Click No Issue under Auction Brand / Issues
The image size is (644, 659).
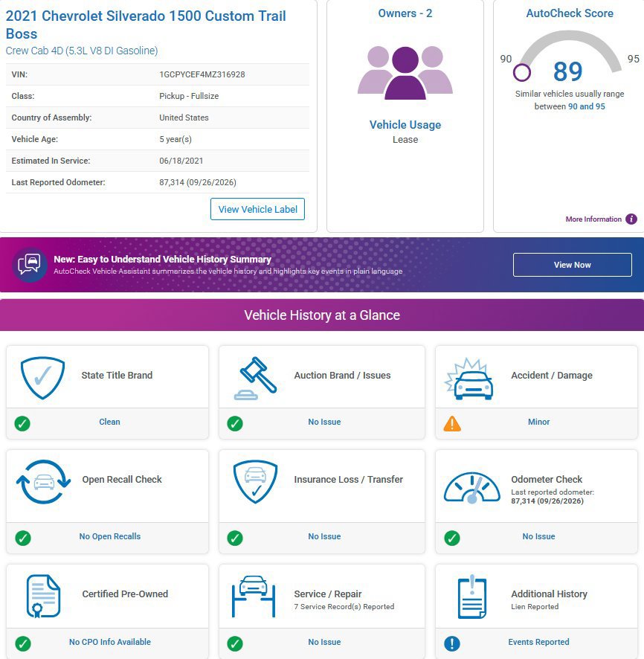(x=324, y=422)
